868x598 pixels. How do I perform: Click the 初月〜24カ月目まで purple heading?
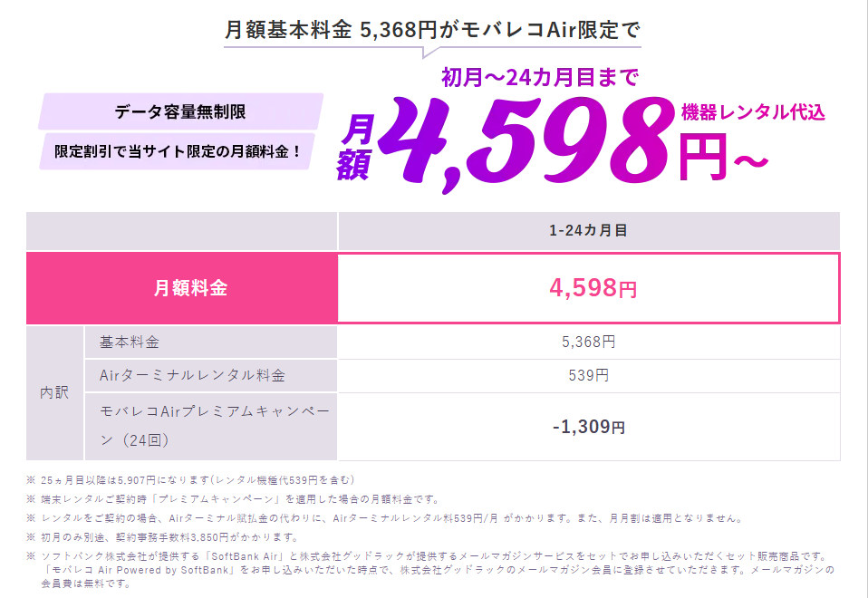539,78
